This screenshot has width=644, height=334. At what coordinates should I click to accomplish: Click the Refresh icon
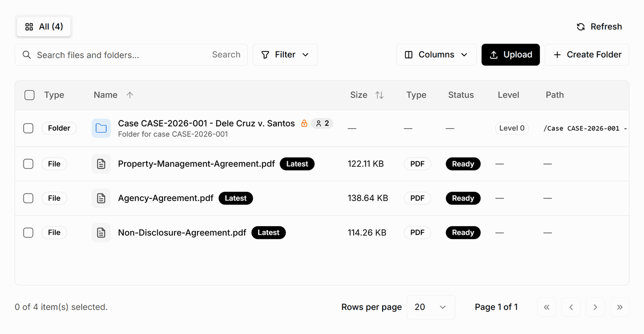(580, 26)
